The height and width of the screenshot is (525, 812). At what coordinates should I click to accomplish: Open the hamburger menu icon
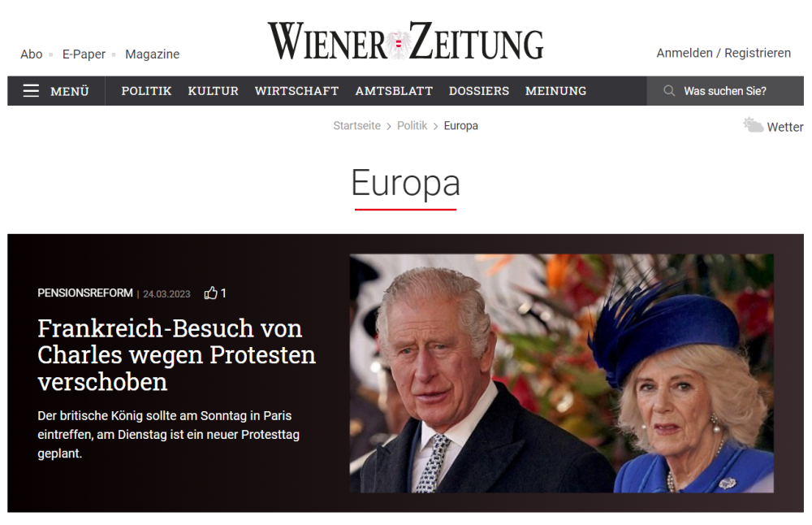click(31, 91)
